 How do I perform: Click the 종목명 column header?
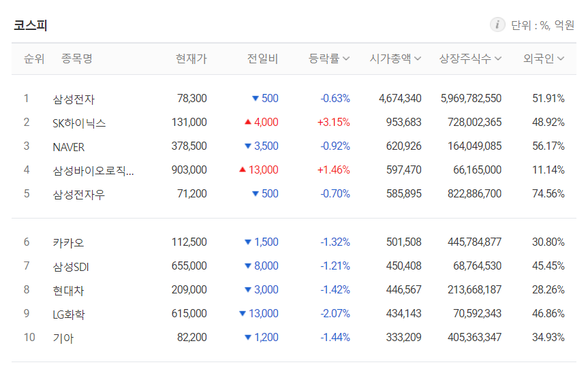[76, 59]
